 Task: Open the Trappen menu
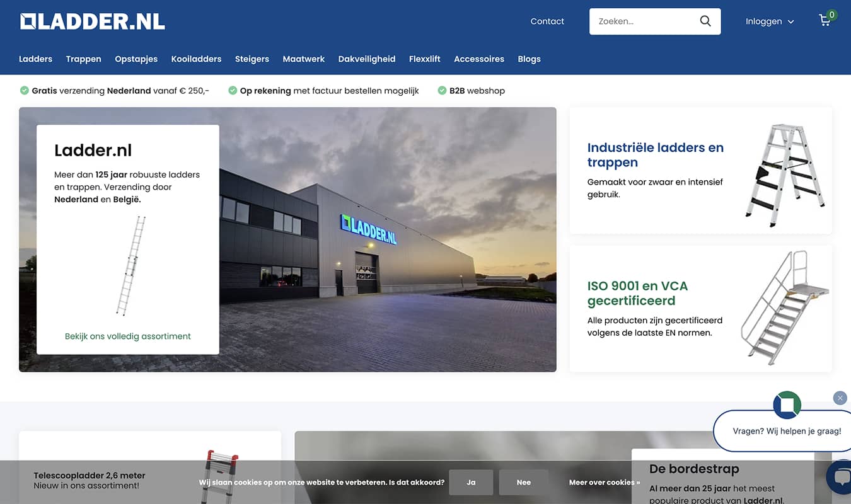[83, 59]
